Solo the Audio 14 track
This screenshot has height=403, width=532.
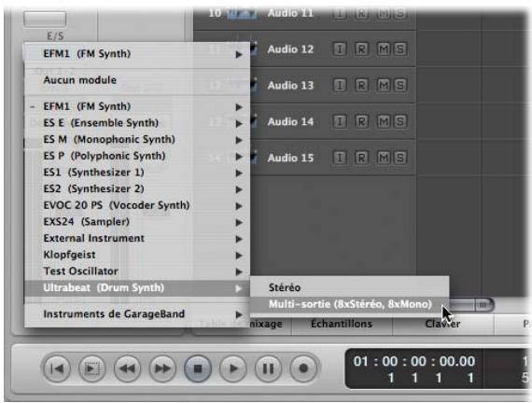click(x=400, y=121)
